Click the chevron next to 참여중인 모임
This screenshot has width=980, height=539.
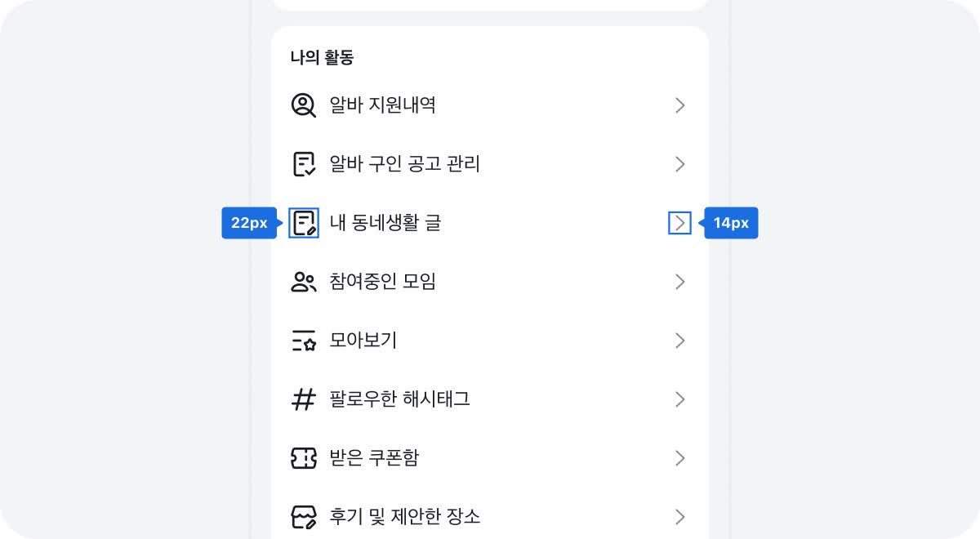pyautogui.click(x=679, y=282)
